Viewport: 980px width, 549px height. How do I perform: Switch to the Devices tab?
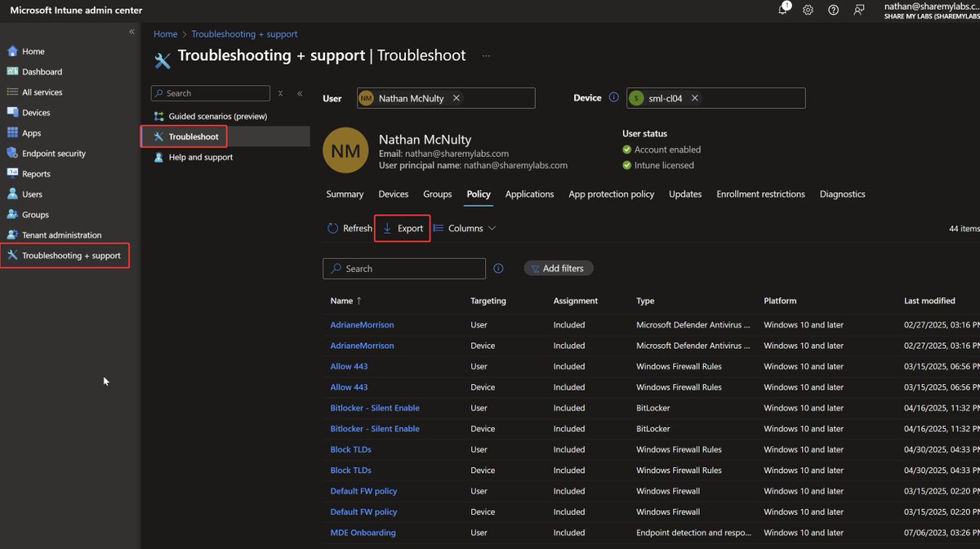coord(394,194)
